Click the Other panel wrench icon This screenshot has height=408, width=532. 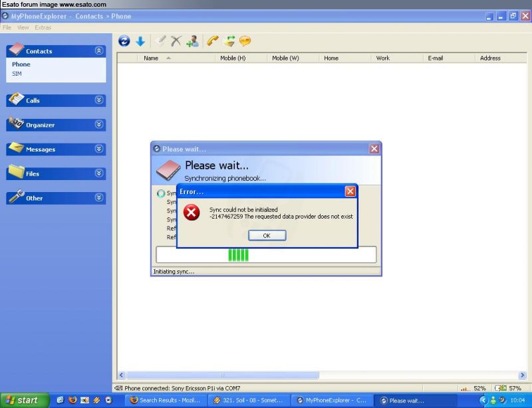coord(16,197)
